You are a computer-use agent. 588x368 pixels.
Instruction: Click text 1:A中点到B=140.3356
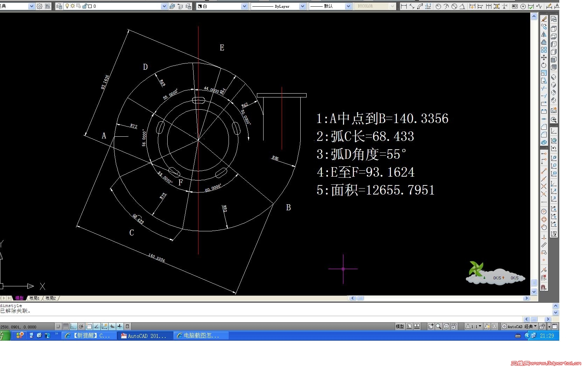click(x=382, y=118)
